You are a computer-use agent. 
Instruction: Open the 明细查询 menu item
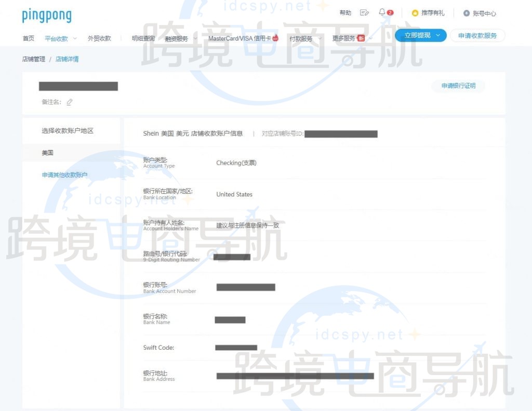pos(143,37)
